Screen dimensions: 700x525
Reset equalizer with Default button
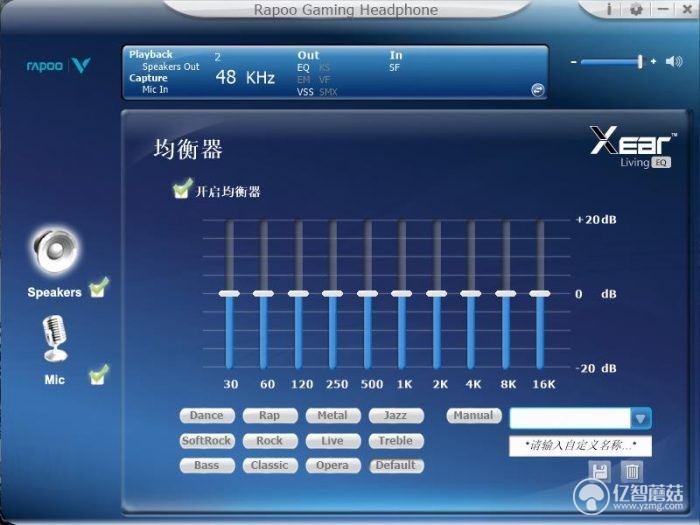[x=396, y=465]
